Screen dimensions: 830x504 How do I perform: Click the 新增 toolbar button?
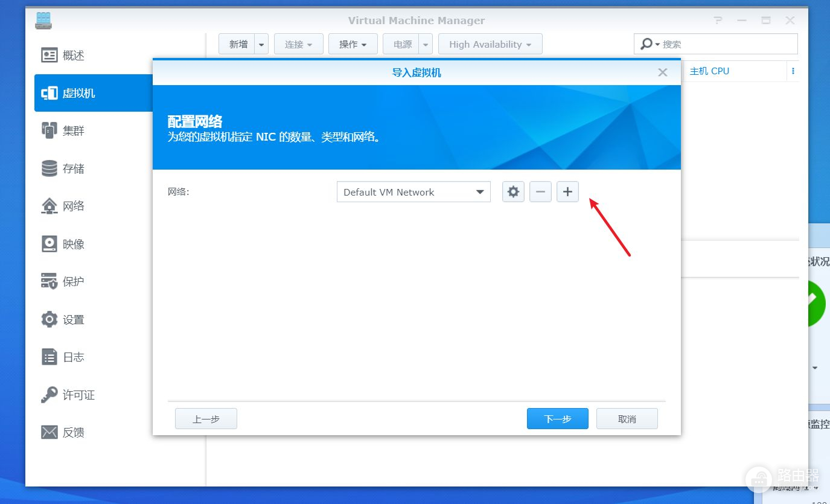pos(237,44)
